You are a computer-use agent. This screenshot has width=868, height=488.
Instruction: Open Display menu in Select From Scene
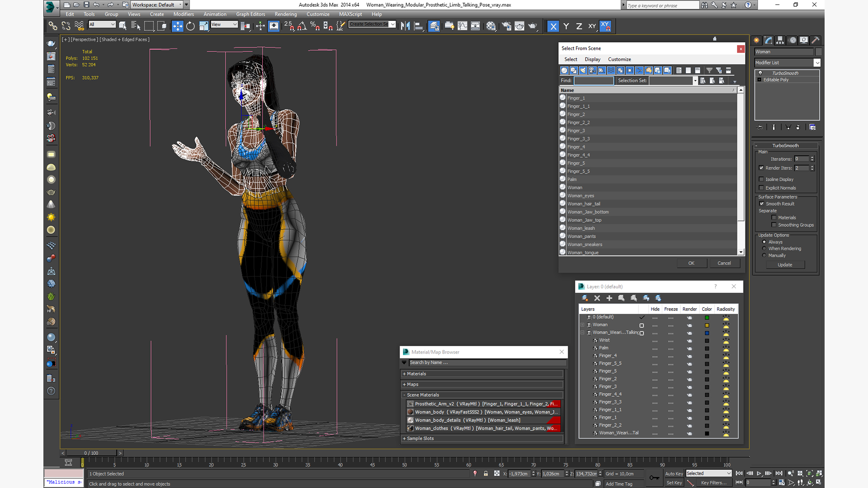tap(592, 59)
